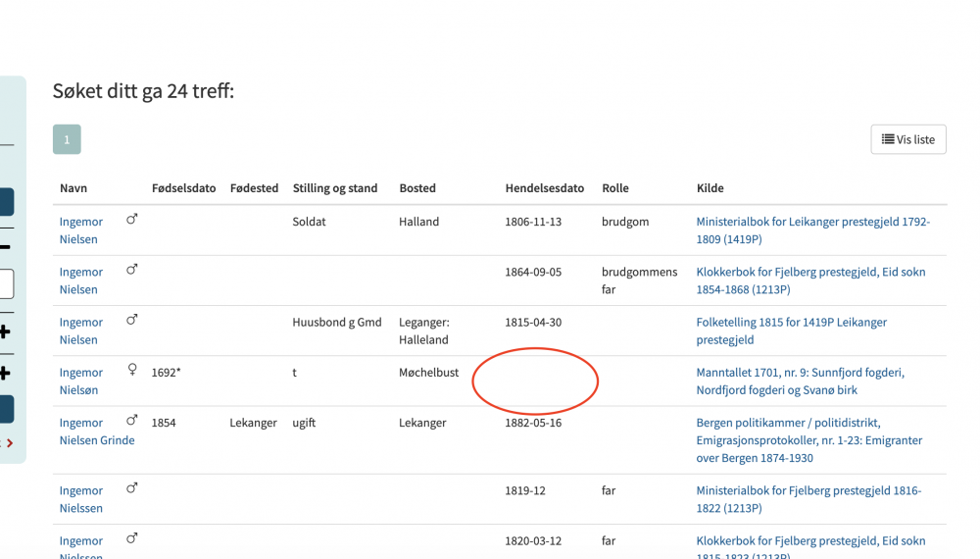Screen dimensions: 980x559
Task: Go to results page 1
Action: click(x=67, y=139)
